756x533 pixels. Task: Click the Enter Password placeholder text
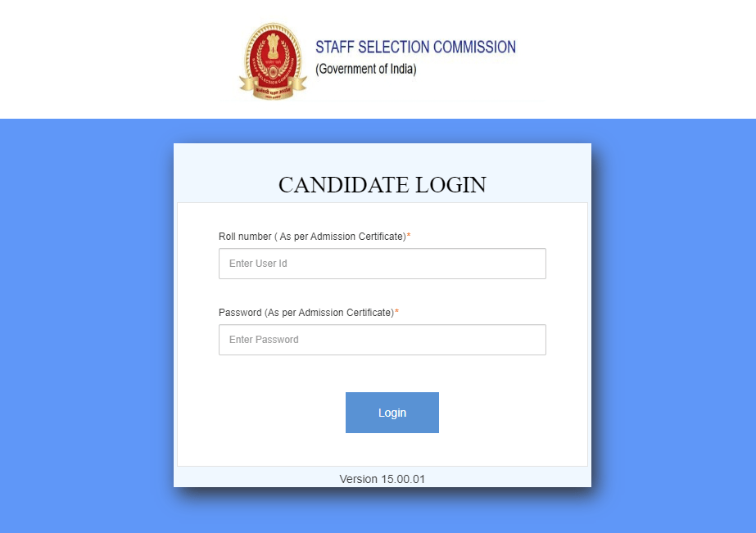264,340
